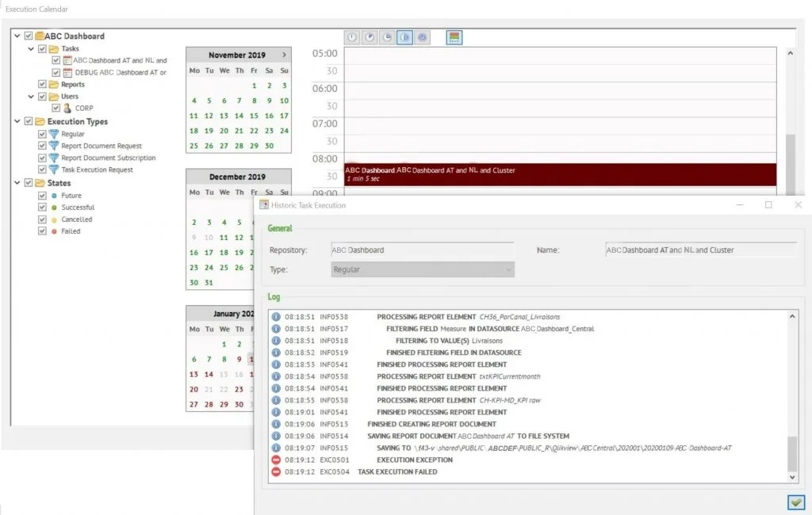Viewport: 812px width, 515px height.
Task: Toggle the DEBUG ABC Dashboard task checkbox
Action: click(x=56, y=72)
